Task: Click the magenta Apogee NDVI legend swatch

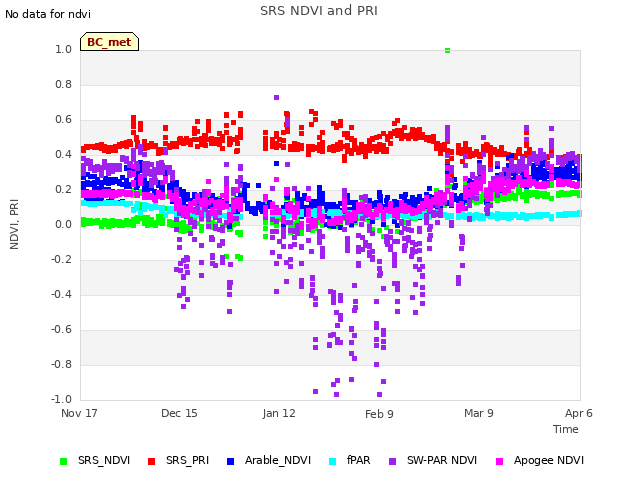Action: click(499, 461)
